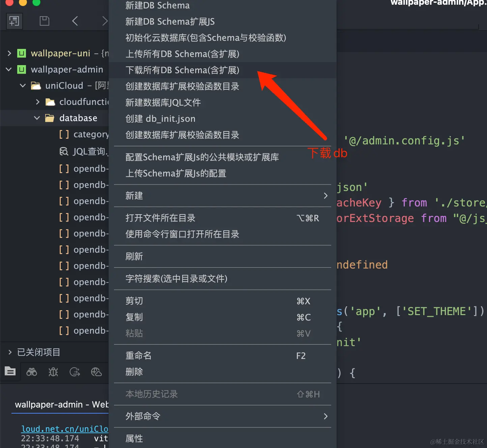Expand the 已关闭项目 section
487x448 pixels.
tap(9, 352)
